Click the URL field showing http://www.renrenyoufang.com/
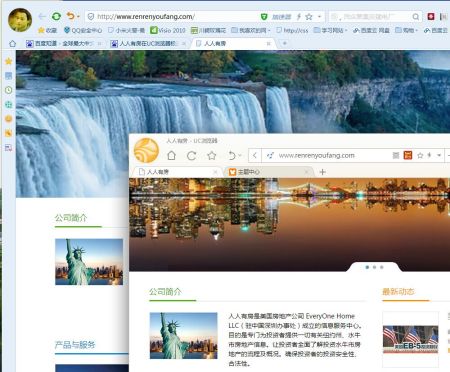 coord(173,16)
